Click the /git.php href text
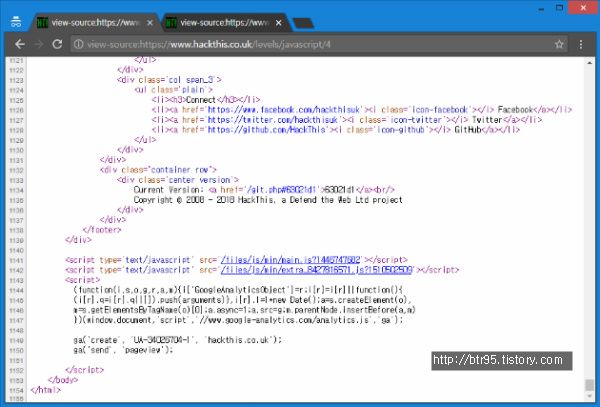 click(282, 190)
